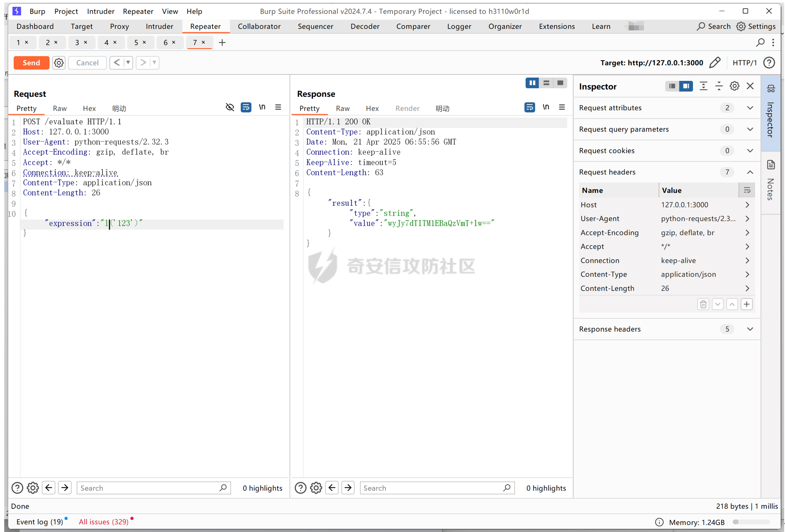The height and width of the screenshot is (532, 785).
Task: Click the Repeater tab search magnifier icon
Action: point(760,42)
